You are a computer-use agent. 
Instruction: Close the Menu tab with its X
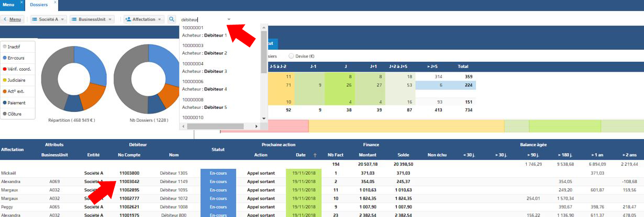[21, 3]
